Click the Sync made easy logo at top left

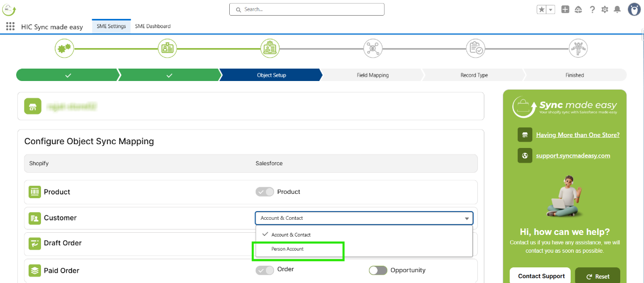coord(9,10)
